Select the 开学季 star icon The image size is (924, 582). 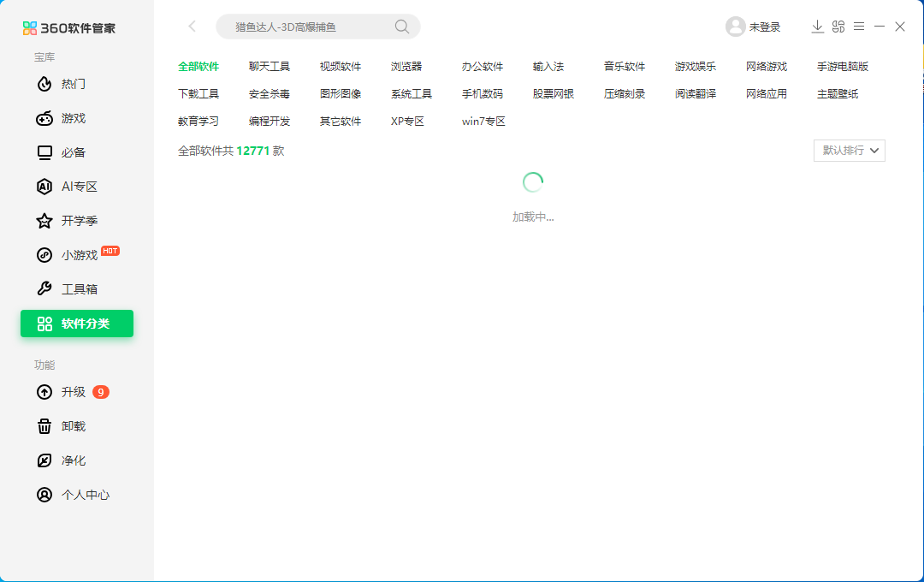click(x=44, y=221)
